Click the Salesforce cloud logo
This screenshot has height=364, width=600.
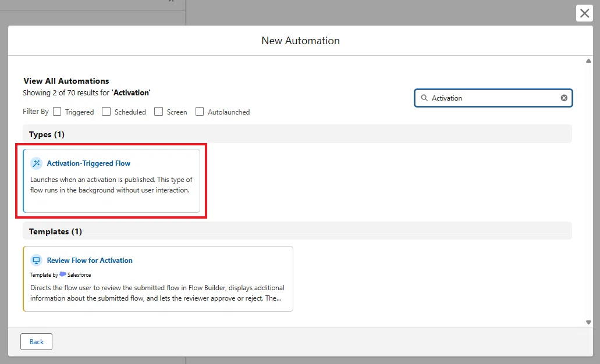click(63, 274)
